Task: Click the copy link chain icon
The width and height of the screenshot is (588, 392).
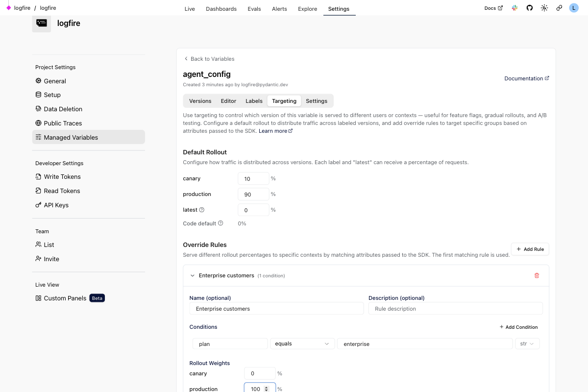Action: point(559,8)
